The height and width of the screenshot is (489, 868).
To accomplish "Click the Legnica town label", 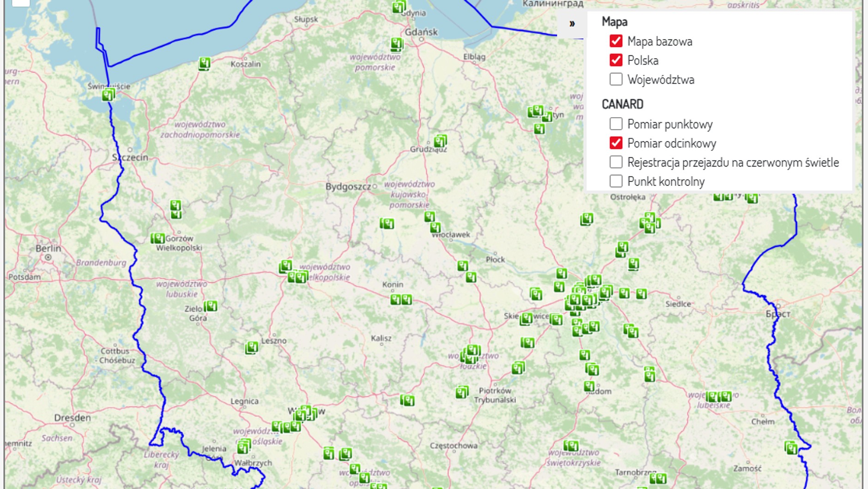I will [x=245, y=401].
